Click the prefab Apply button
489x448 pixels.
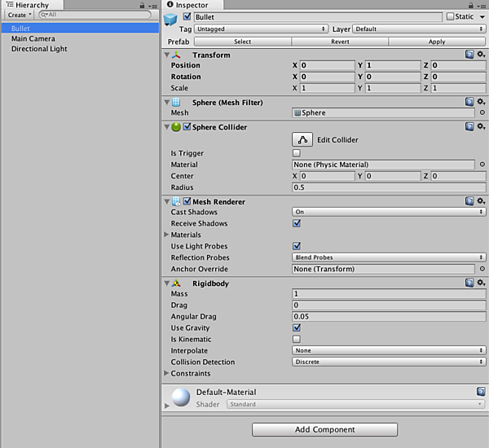click(x=437, y=41)
